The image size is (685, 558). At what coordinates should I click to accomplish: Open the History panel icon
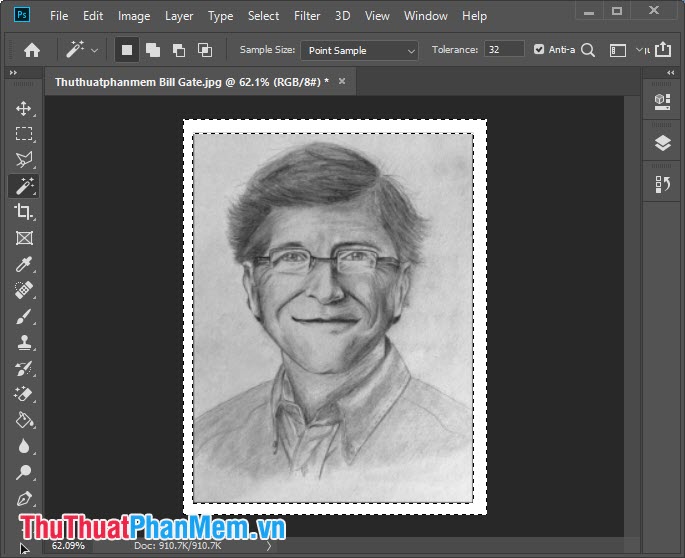[x=663, y=184]
